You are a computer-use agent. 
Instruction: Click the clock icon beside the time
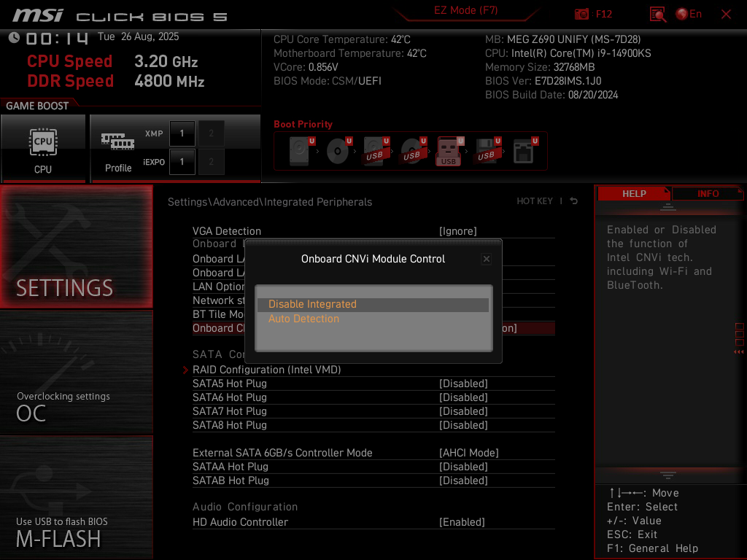(15, 37)
